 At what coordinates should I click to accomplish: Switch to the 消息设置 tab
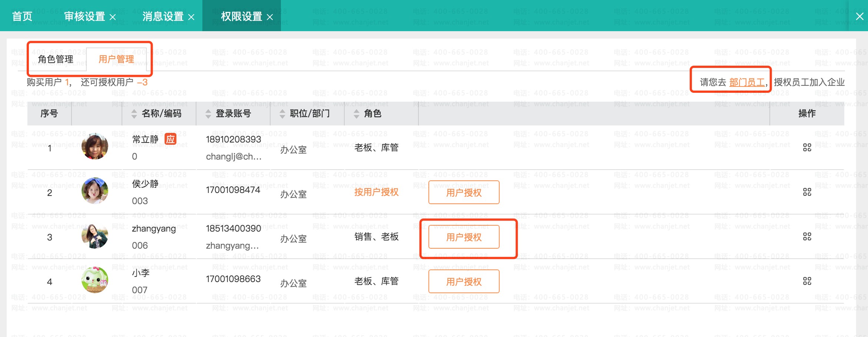pyautogui.click(x=163, y=16)
